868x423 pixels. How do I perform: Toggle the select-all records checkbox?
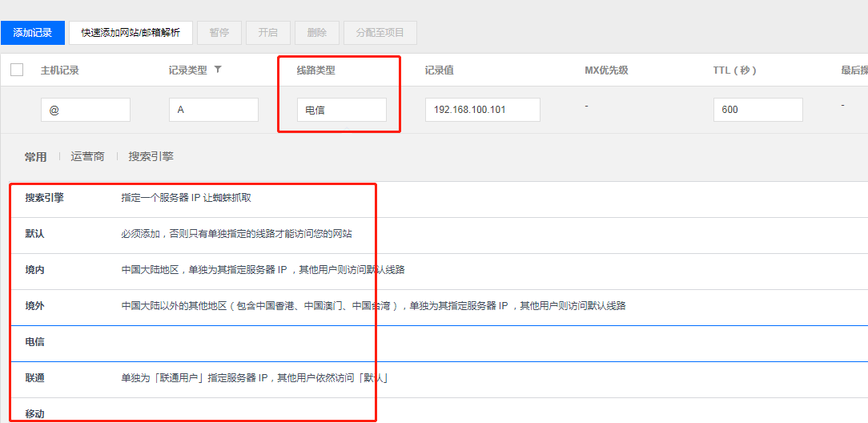pos(17,70)
